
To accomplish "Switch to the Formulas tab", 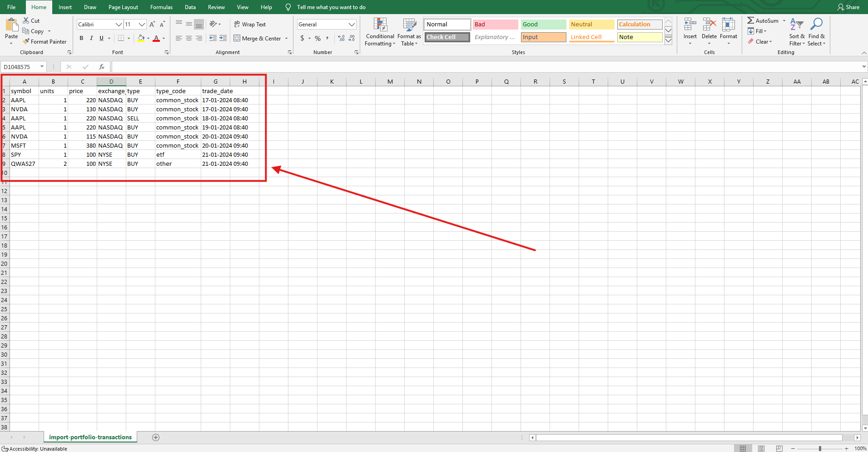I will point(161,7).
